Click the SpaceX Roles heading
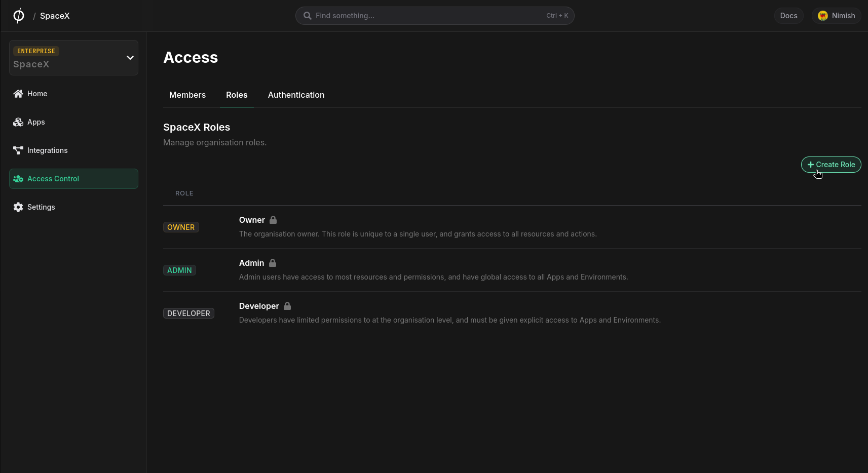868x473 pixels. 197,127
